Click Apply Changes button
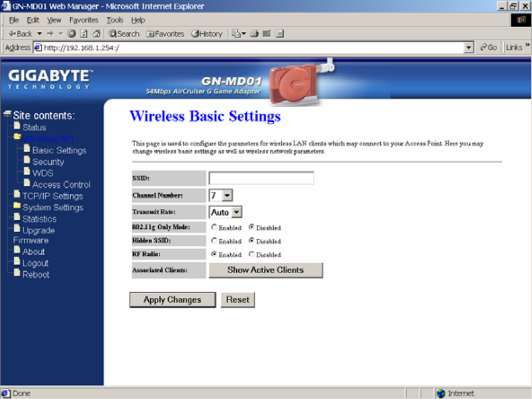The height and width of the screenshot is (399, 532). point(173,300)
